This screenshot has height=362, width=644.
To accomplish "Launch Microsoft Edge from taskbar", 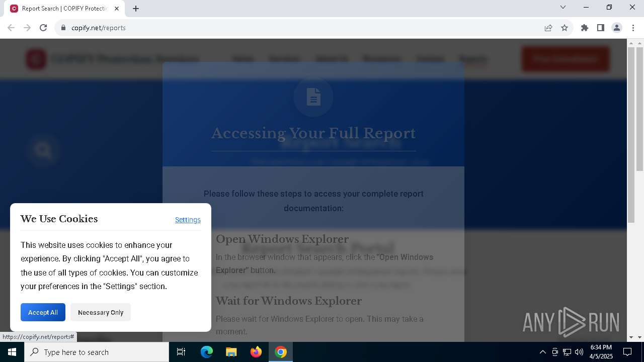I will pos(207,352).
